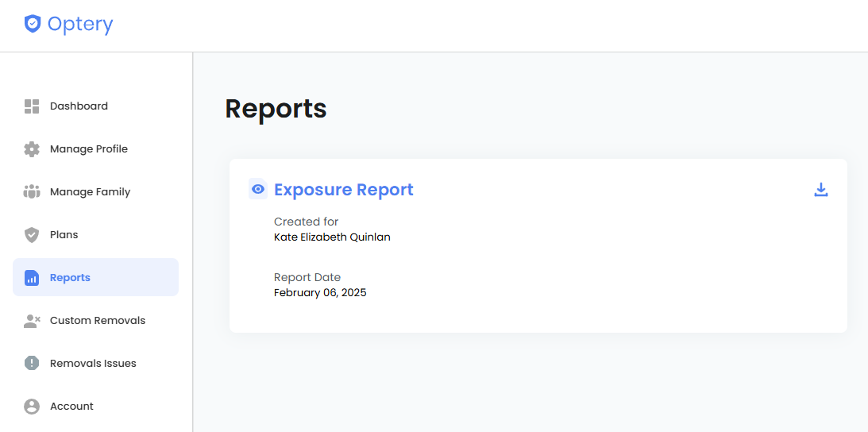
Task: Navigate to the Plans text label
Action: pos(64,235)
